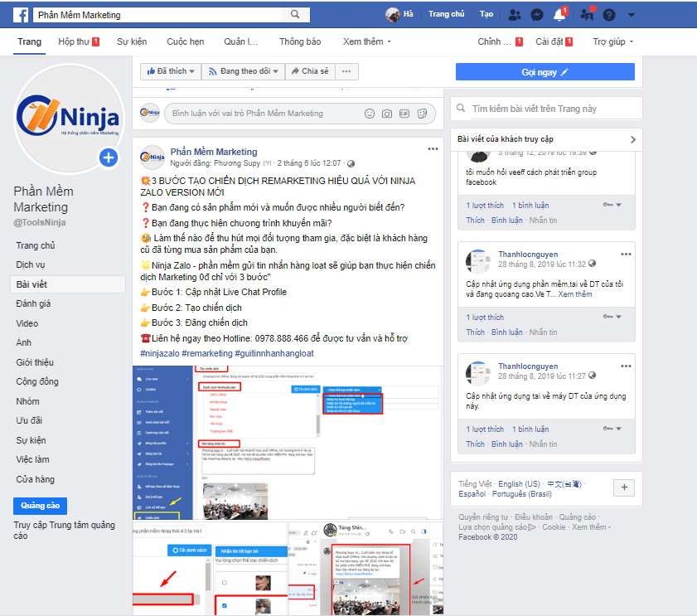The image size is (697, 616).
Task: Open the notifications bell icon
Action: point(559,15)
